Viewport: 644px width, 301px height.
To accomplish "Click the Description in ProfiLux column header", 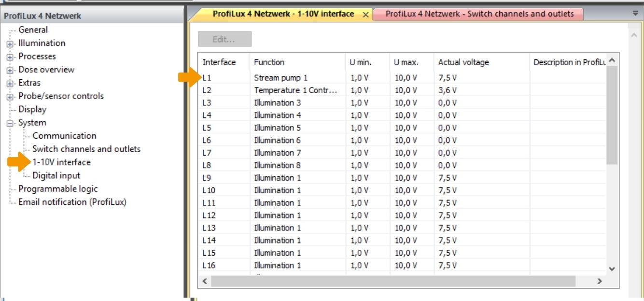I will (x=568, y=62).
